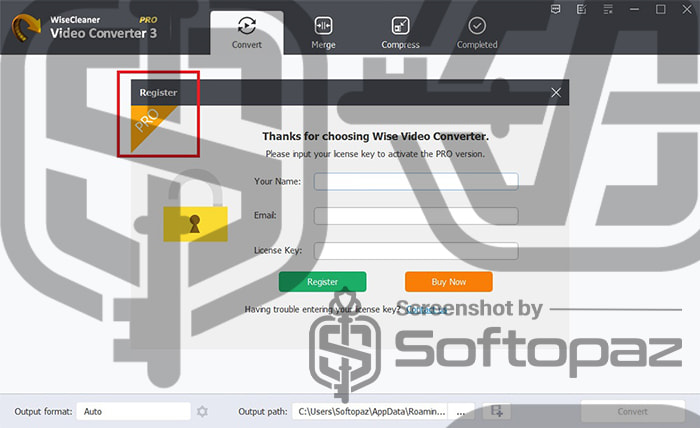Click the Output path field
Screen dimensions: 700x428
click(370, 411)
